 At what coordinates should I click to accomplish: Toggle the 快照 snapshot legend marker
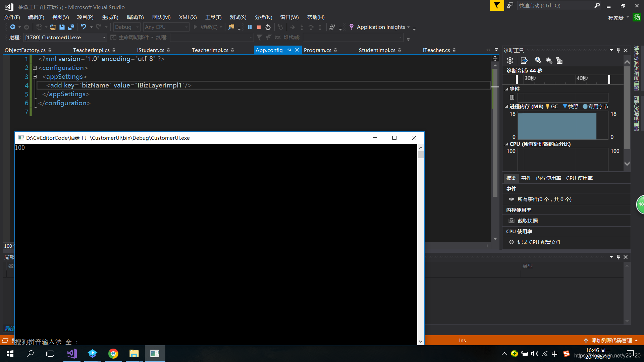tap(565, 106)
